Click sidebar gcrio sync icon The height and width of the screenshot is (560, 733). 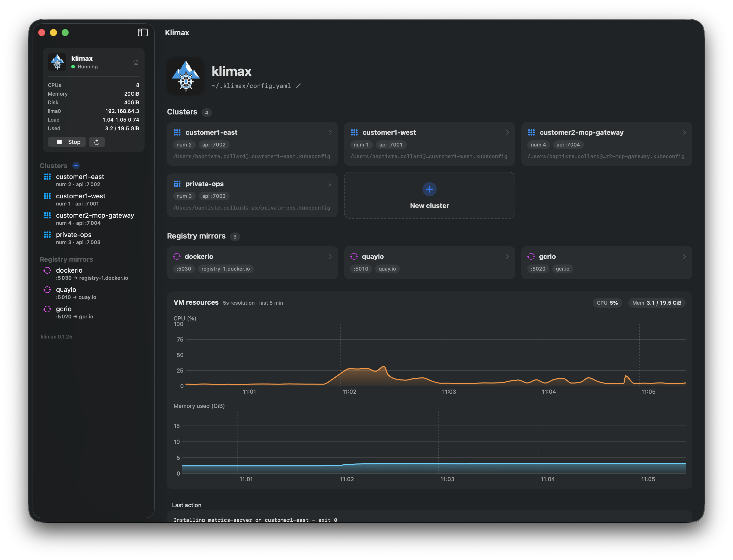point(47,309)
